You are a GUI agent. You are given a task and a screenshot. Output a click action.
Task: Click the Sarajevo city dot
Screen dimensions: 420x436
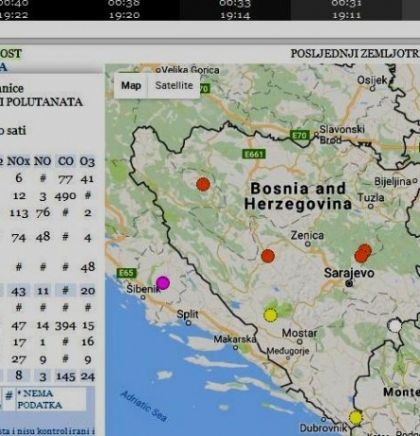[349, 284]
